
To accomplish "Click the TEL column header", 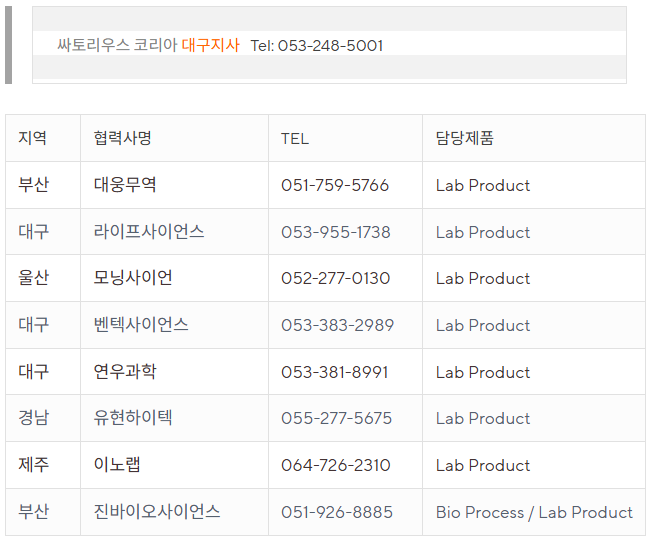I will click(295, 139).
